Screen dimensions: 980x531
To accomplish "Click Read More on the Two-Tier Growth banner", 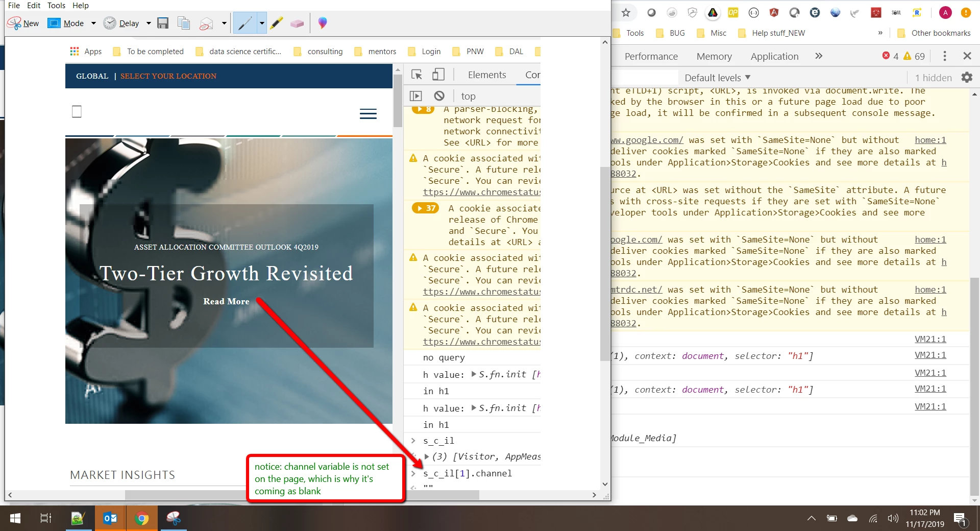I will [x=226, y=301].
